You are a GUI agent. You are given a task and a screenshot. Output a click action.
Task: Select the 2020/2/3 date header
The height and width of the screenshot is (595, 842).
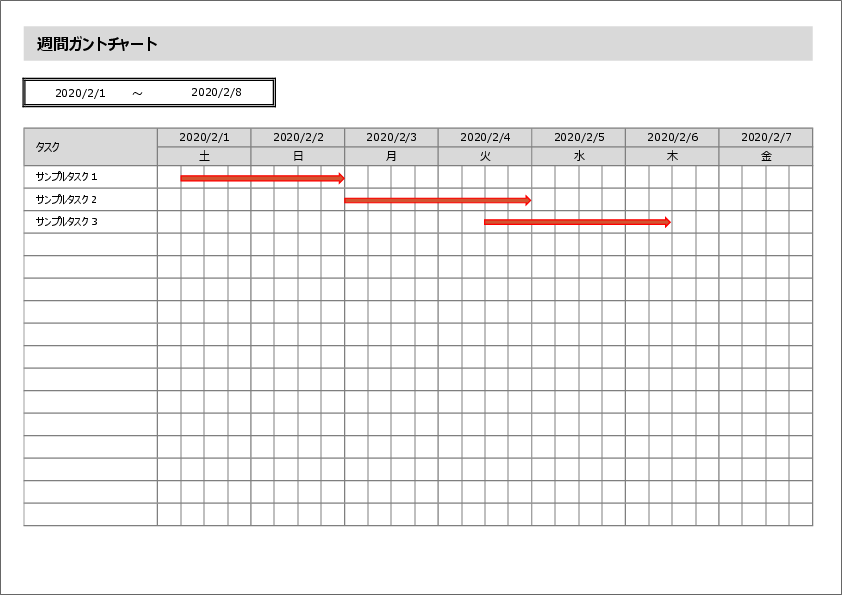[x=391, y=137]
